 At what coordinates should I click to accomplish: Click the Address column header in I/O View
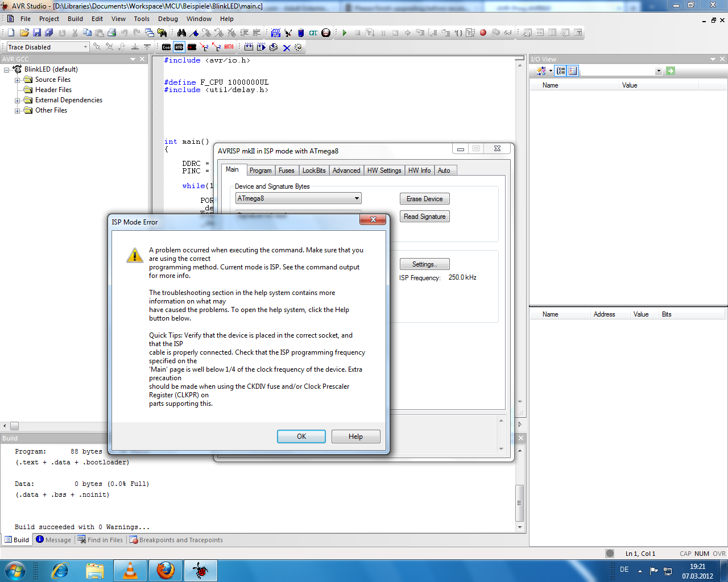click(604, 314)
